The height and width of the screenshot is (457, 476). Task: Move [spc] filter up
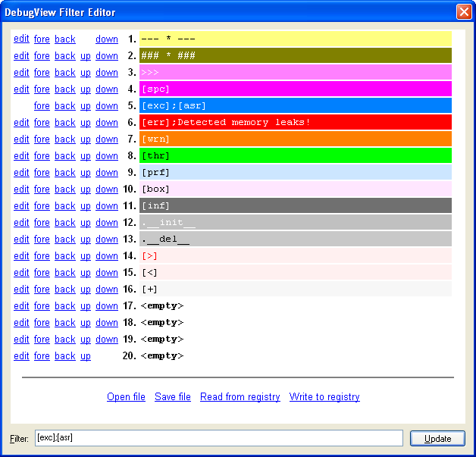(x=86, y=89)
